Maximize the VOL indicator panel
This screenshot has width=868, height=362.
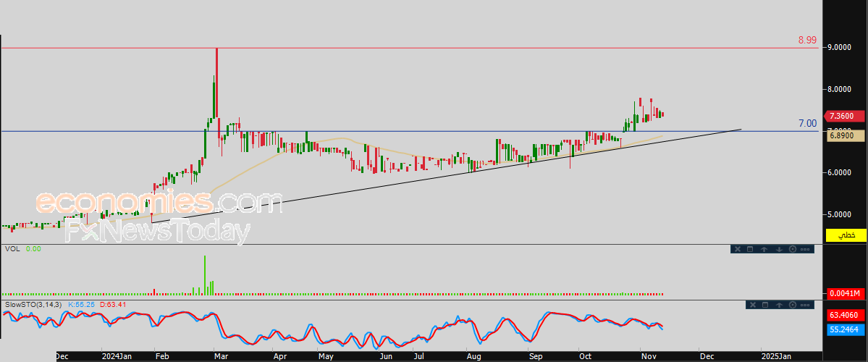pos(751,249)
